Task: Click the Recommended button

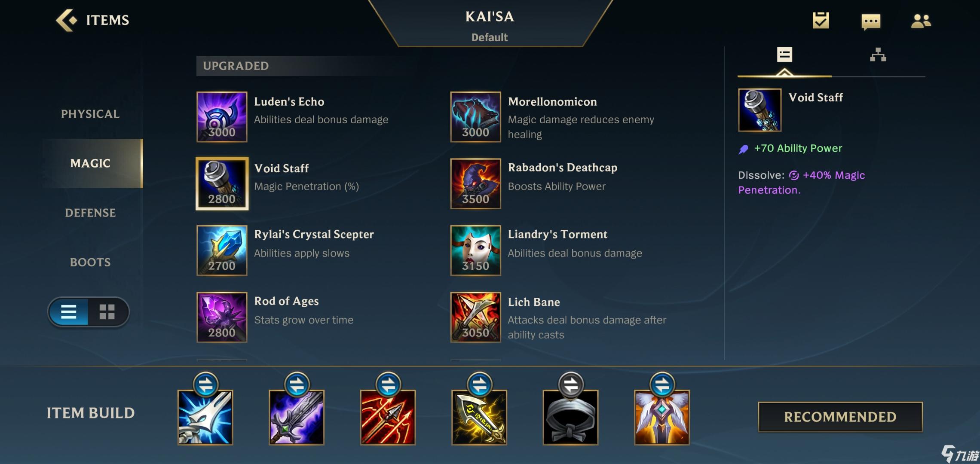Action: click(x=840, y=417)
